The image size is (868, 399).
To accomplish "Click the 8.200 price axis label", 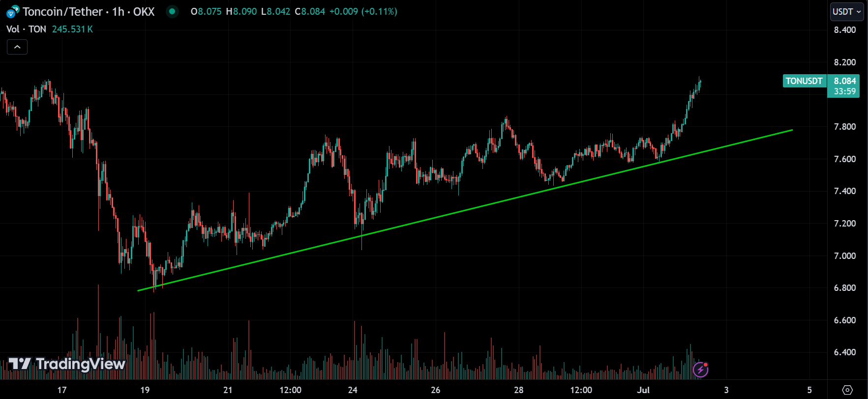I will (845, 62).
